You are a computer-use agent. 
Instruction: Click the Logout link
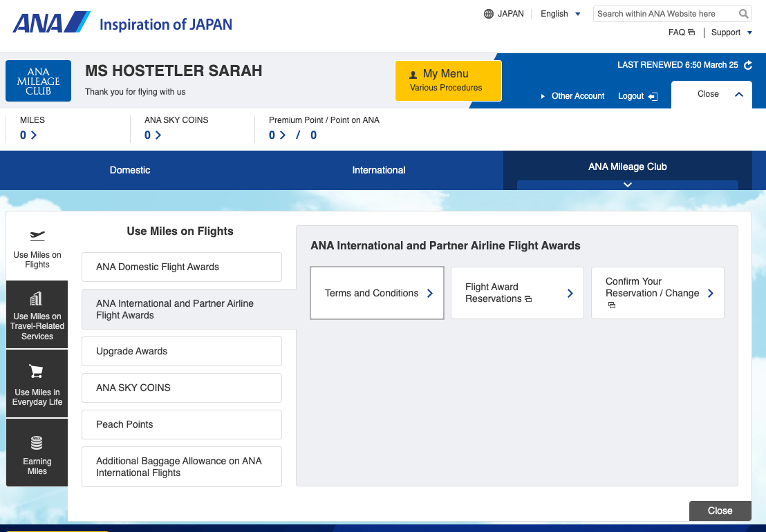pos(637,96)
